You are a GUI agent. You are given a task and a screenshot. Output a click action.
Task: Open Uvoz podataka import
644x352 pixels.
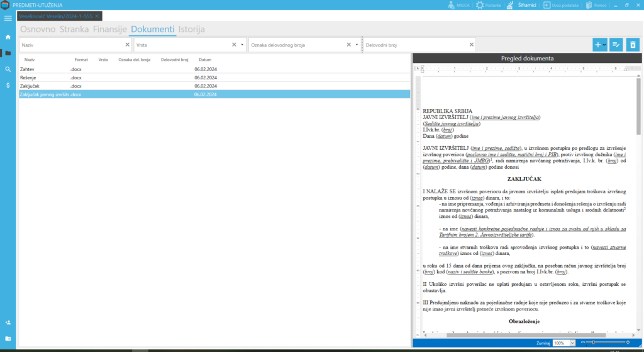(x=561, y=5)
